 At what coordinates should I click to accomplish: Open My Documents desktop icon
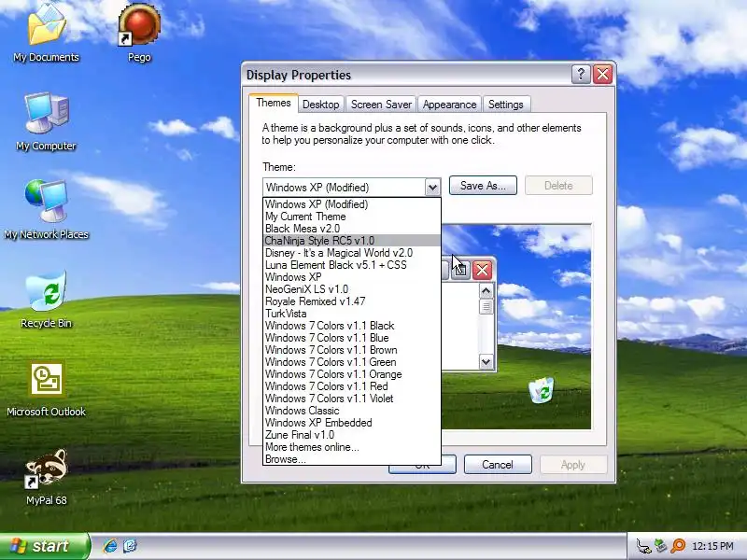tap(46, 33)
